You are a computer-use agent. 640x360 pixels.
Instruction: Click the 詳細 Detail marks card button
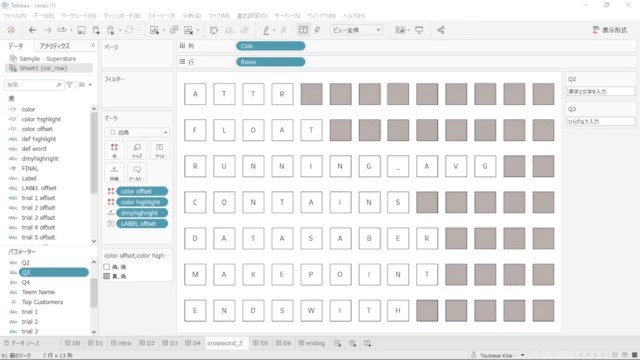pos(114,173)
